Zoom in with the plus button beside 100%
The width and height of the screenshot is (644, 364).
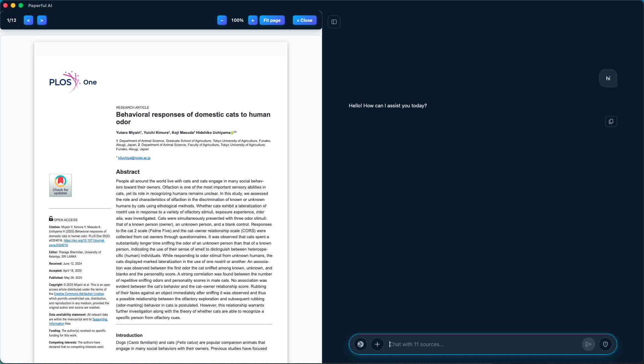click(x=253, y=20)
